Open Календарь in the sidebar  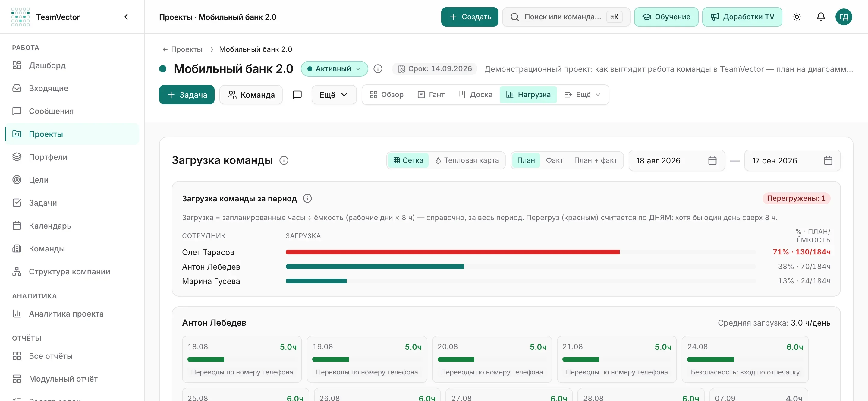(72, 226)
